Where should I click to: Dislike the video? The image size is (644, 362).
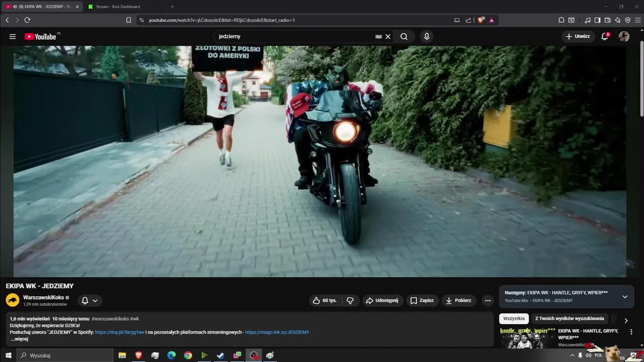[350, 301]
